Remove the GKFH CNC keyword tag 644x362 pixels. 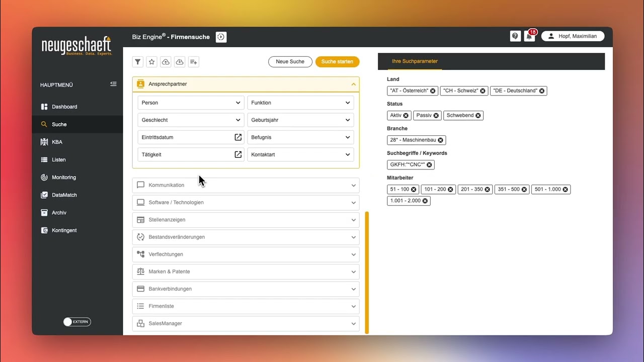(x=429, y=165)
